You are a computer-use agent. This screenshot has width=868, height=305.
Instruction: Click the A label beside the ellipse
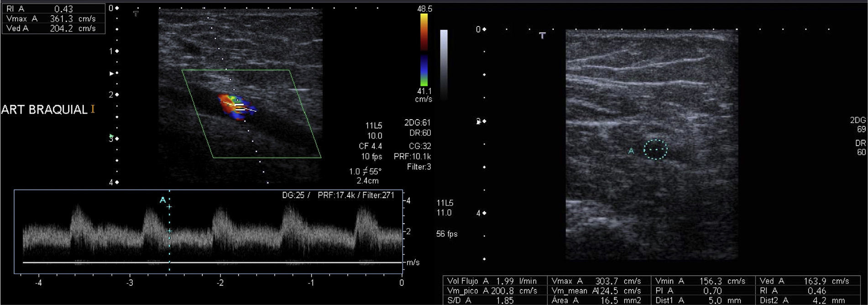pyautogui.click(x=631, y=151)
